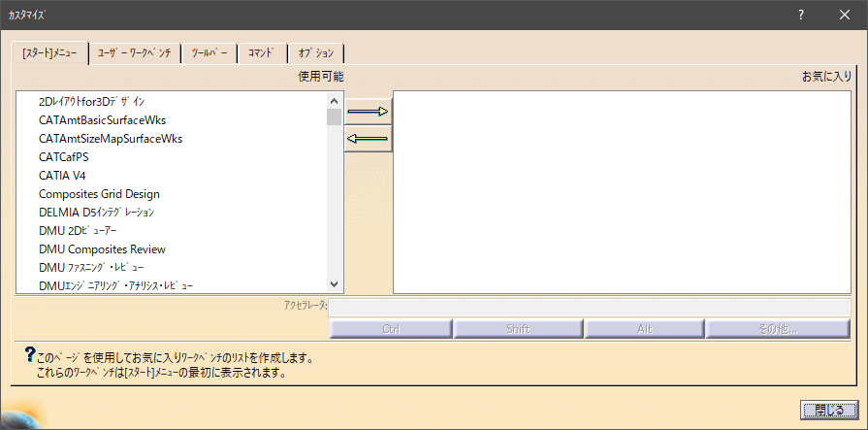Screen dimensions: 868x430
Task: Select the [スタート]メニュー tab
Action: click(49, 54)
